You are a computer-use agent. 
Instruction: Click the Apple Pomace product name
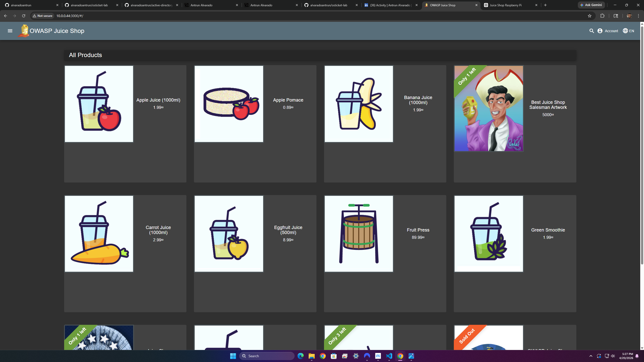(288, 100)
